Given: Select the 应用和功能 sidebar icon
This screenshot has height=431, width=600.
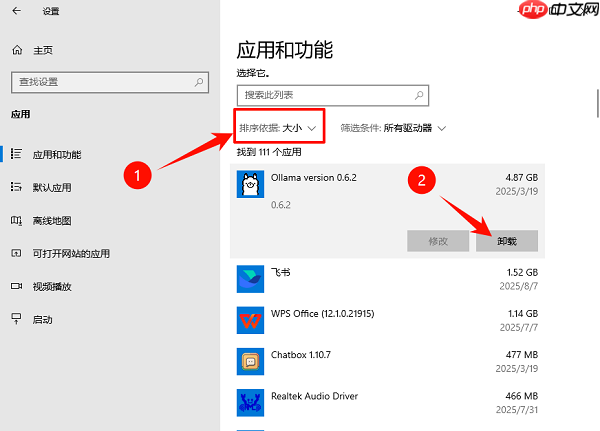Looking at the screenshot, I should point(16,154).
